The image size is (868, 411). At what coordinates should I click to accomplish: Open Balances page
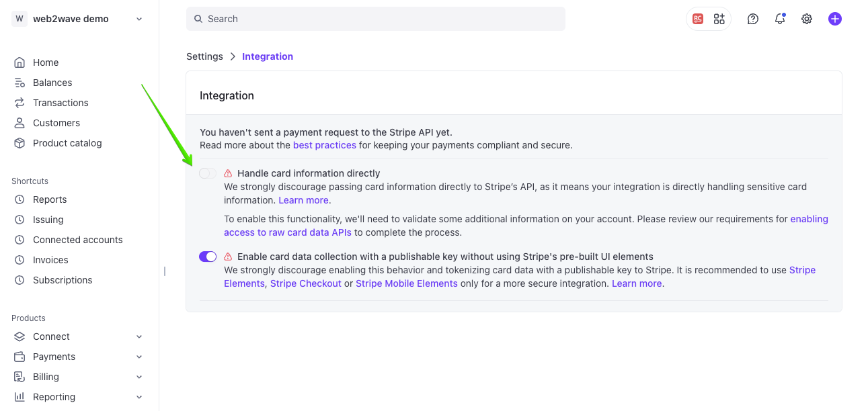[x=52, y=83]
